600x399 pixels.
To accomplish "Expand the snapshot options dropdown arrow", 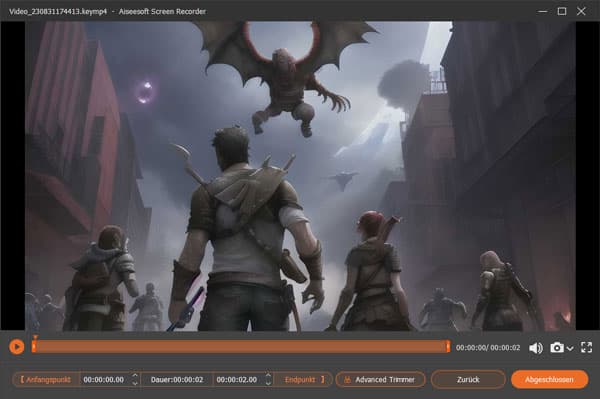I will (570, 348).
